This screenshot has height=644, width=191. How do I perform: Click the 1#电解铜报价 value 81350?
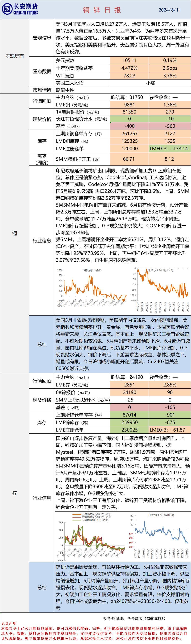click(x=129, y=112)
